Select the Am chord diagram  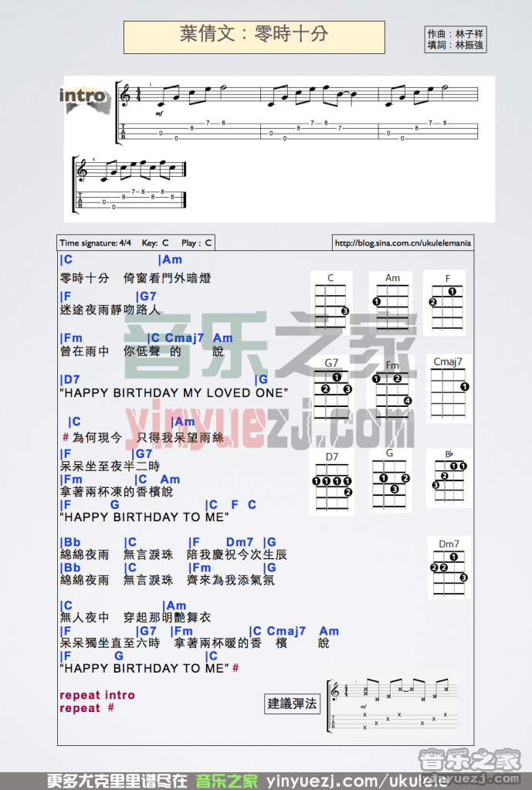tap(391, 300)
